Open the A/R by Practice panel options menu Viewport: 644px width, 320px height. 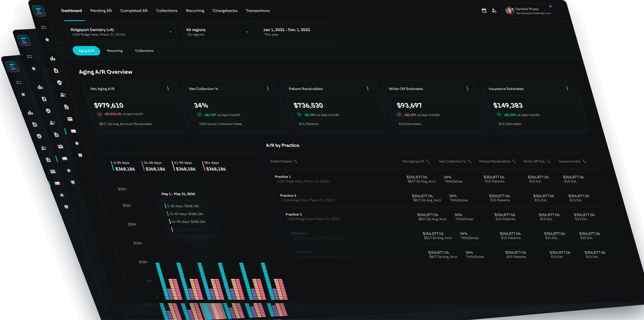(584, 145)
